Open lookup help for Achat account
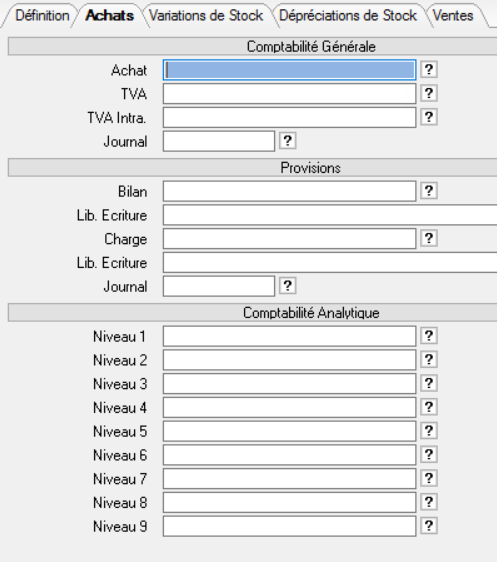497x562 pixels. (429, 70)
